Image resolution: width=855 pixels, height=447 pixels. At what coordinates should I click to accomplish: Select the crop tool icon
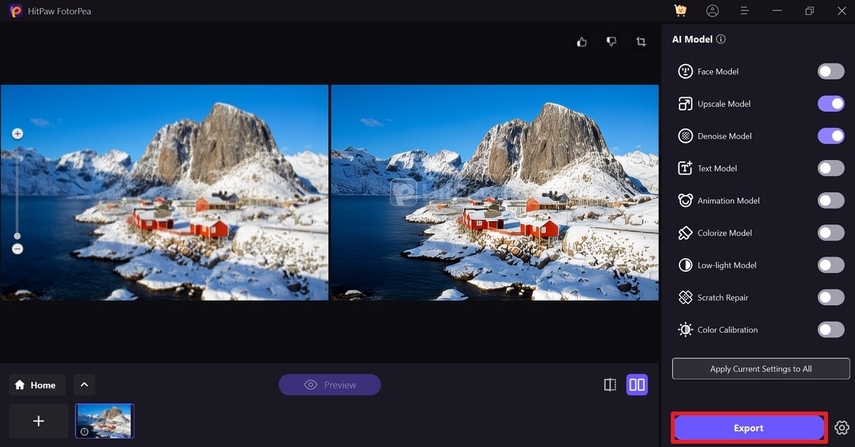[641, 41]
